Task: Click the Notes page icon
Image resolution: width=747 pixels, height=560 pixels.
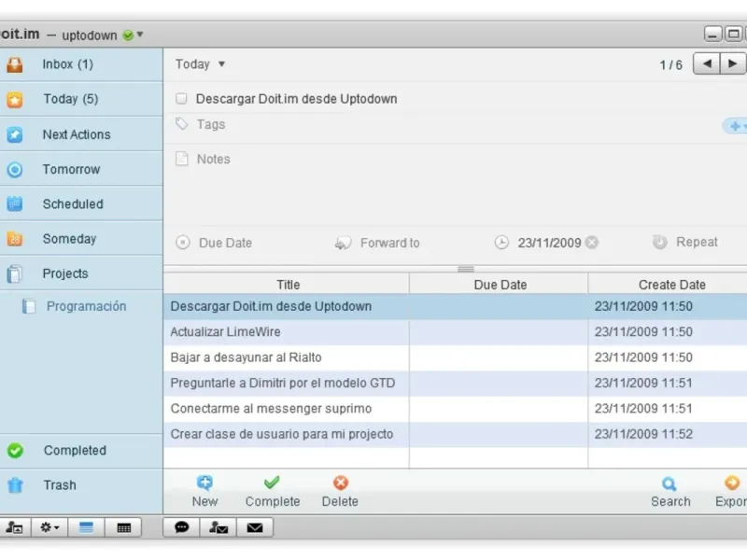Action: coord(181,159)
